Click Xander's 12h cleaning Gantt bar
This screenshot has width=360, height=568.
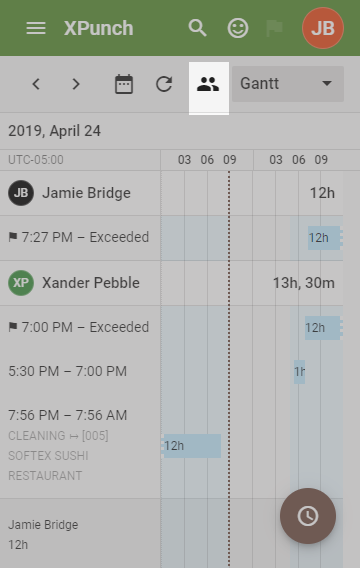click(x=191, y=446)
